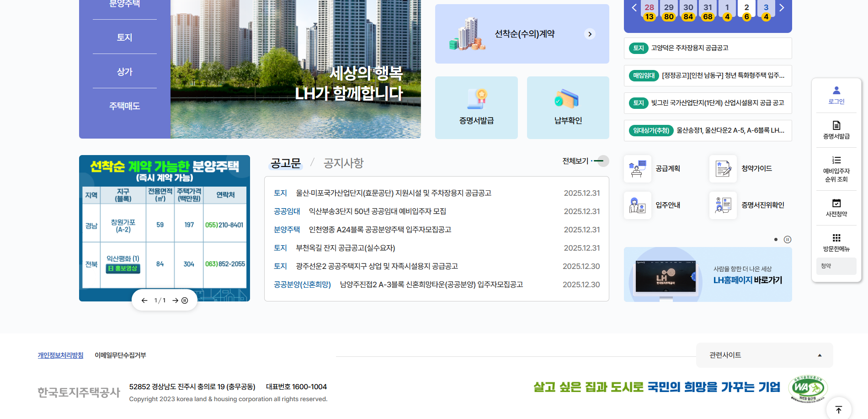This screenshot has height=419, width=868.
Task: Open 부천옥길 잔지 공급공고(실수요자)
Action: (x=346, y=248)
